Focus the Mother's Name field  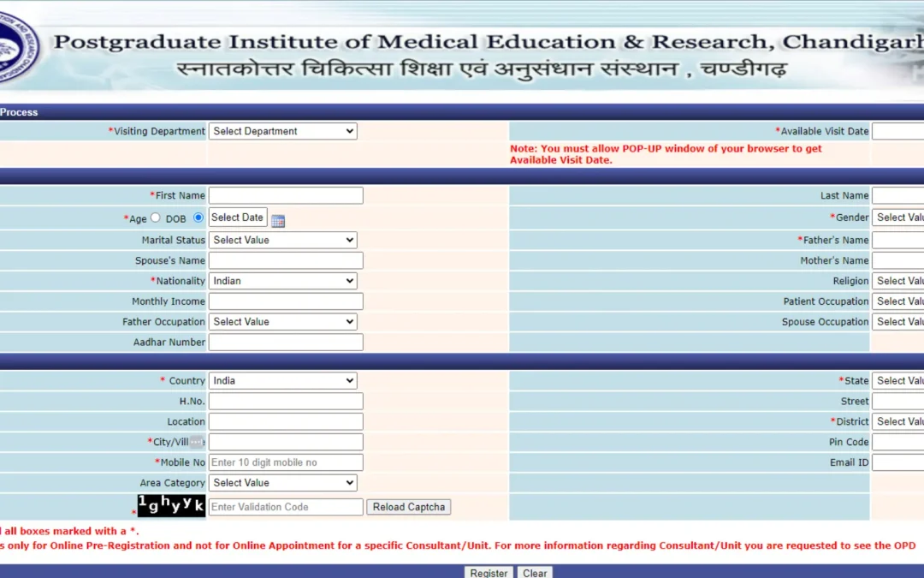click(x=898, y=260)
